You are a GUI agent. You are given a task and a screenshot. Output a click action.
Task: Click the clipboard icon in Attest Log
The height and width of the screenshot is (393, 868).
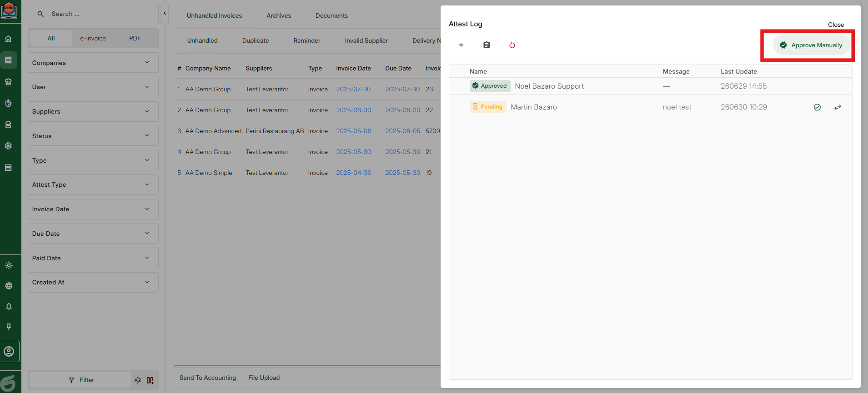point(487,45)
